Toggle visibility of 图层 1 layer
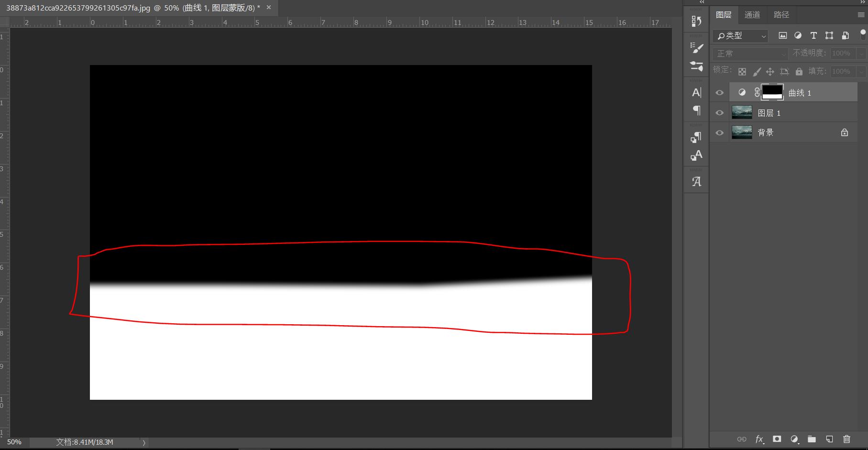Screen dimensions: 868x450 [719, 112]
